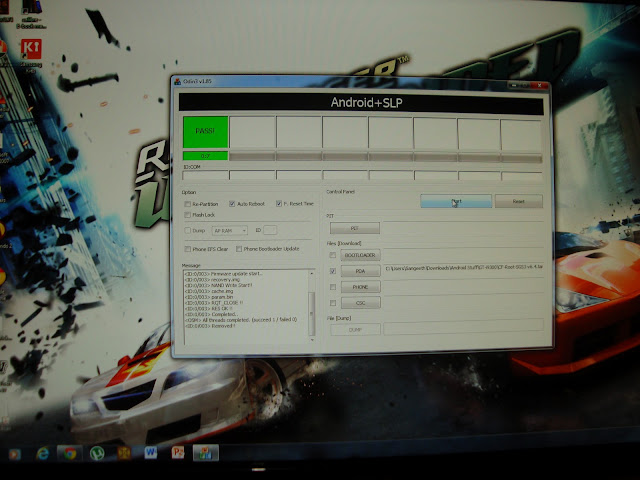640x480 pixels.
Task: Click the CSC browse button
Action: 360,303
